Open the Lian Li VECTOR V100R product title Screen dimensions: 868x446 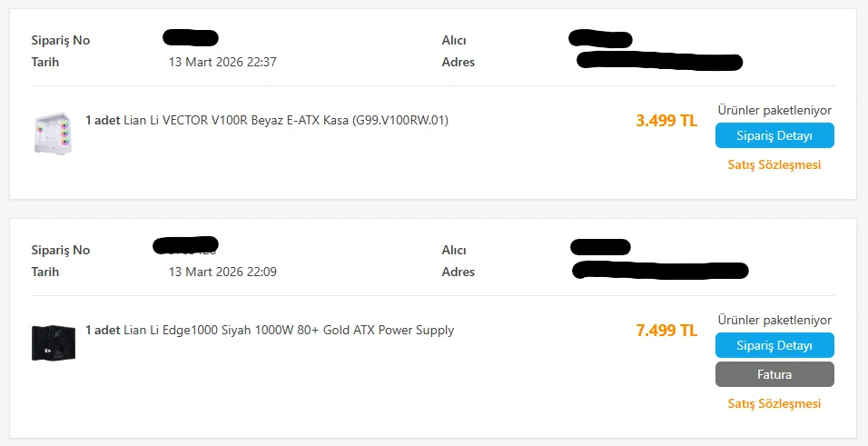coord(285,120)
